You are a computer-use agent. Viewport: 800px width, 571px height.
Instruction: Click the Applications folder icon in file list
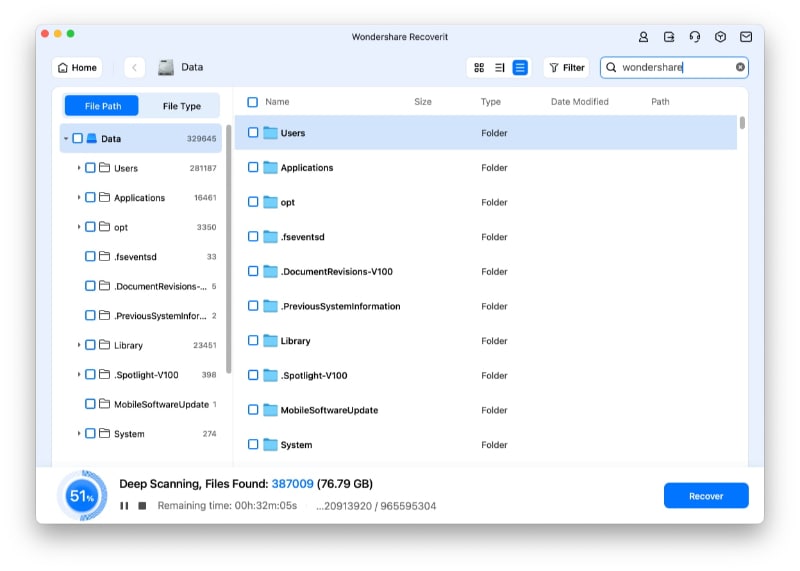tap(270, 167)
